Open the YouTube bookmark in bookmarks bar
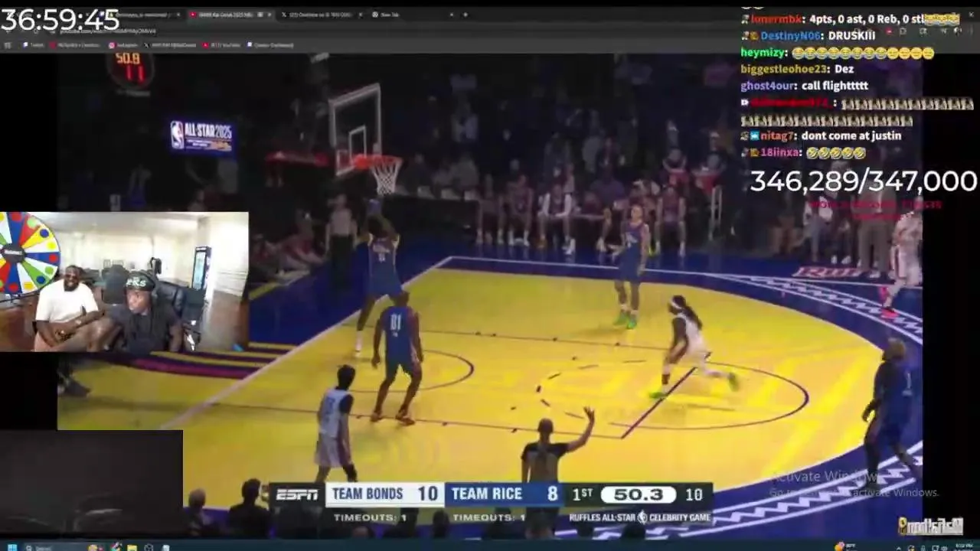The height and width of the screenshot is (551, 980). 222,45
